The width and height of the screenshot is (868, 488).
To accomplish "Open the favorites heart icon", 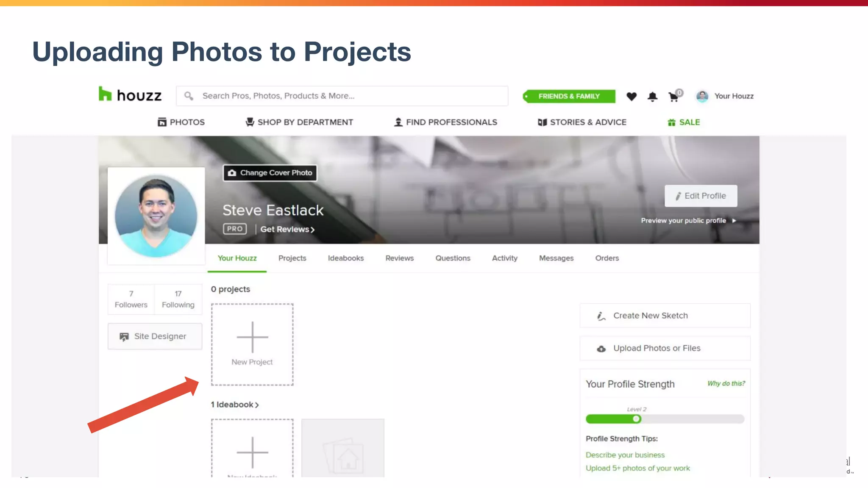I will click(x=632, y=97).
